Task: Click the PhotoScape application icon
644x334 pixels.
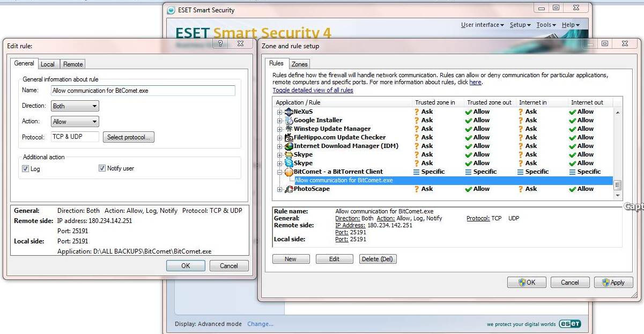Action: pyautogui.click(x=289, y=189)
